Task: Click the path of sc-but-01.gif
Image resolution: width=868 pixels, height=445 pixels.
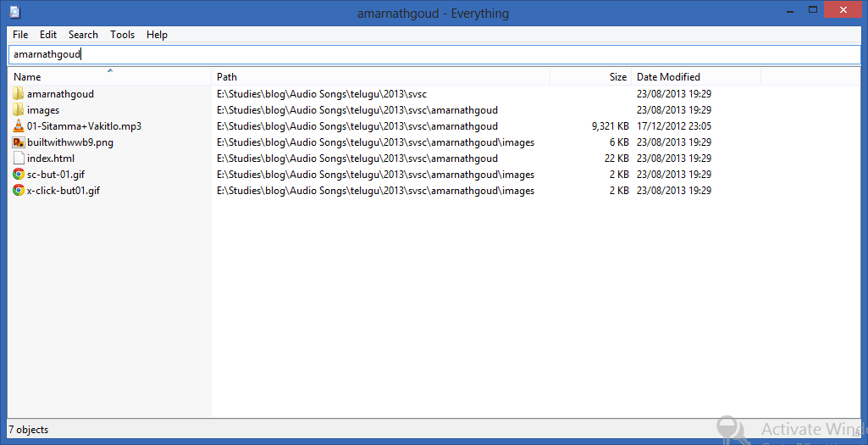Action: 375,174
